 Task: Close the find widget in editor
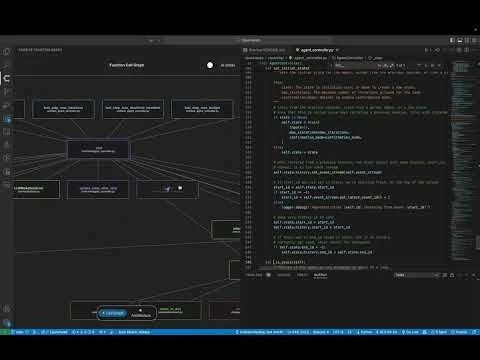[x=439, y=66]
